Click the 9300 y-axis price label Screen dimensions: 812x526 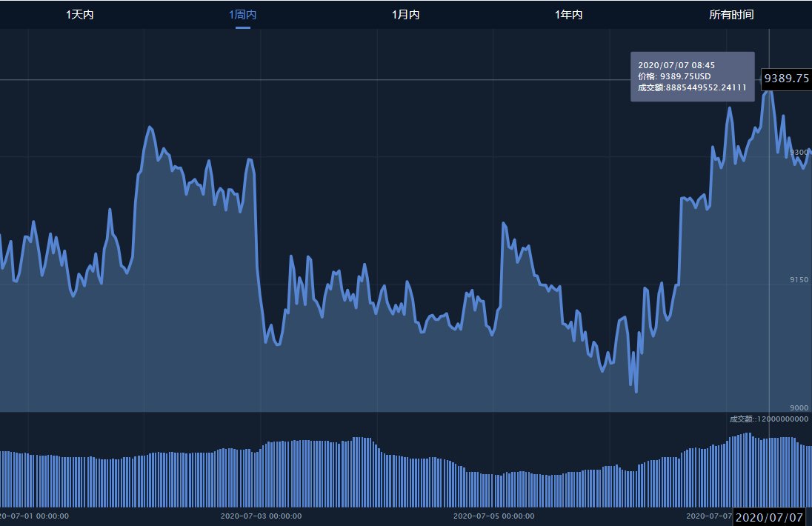[x=799, y=152]
